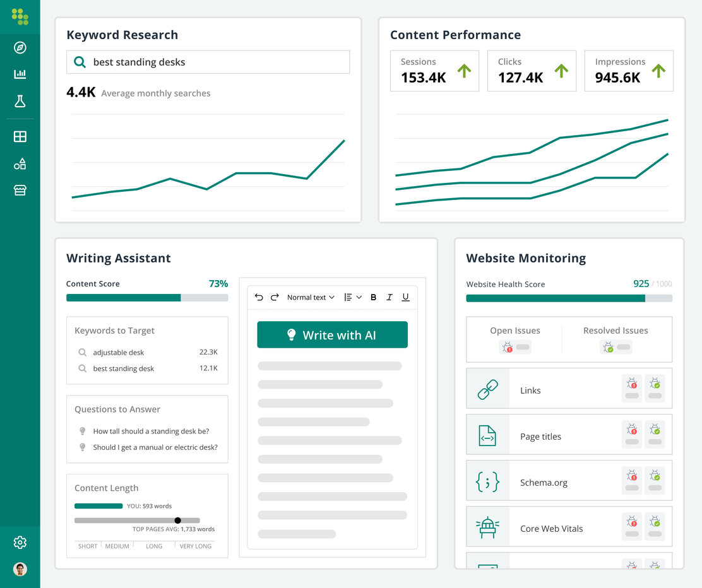Show resolved issues for Page titles

point(655,434)
